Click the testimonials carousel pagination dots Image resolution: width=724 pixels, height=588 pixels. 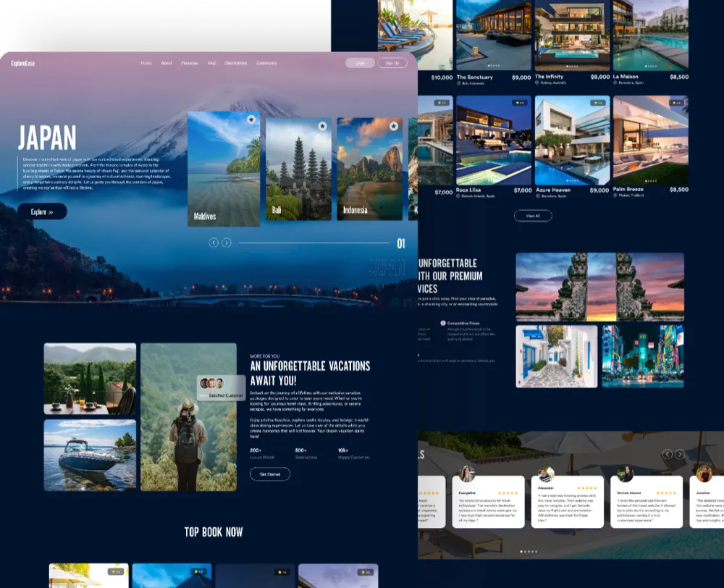click(529, 552)
